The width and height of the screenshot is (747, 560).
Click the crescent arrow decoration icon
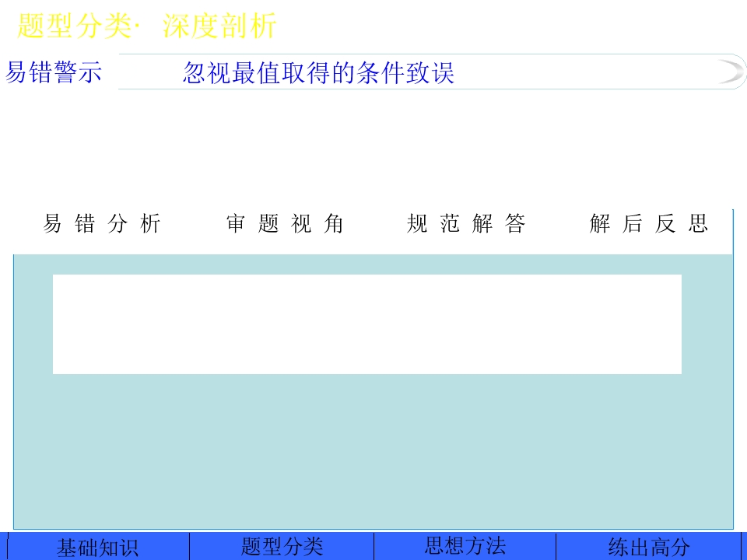pos(731,72)
